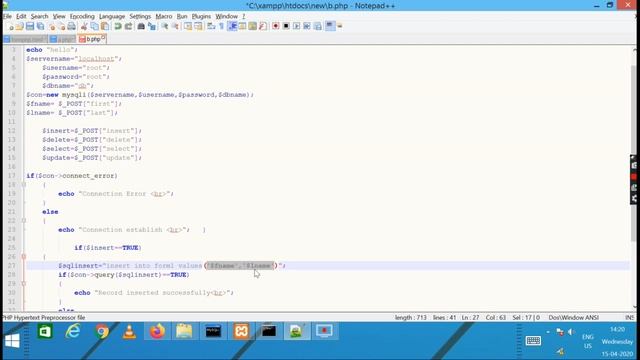The width and height of the screenshot is (640, 360).
Task: Zoom out using the toolbar magnifier
Action: pos(175,27)
